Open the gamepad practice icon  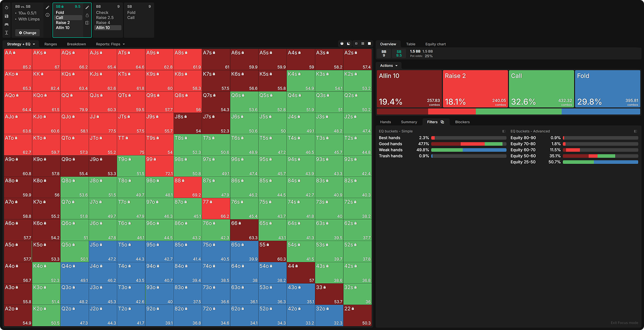(6, 25)
